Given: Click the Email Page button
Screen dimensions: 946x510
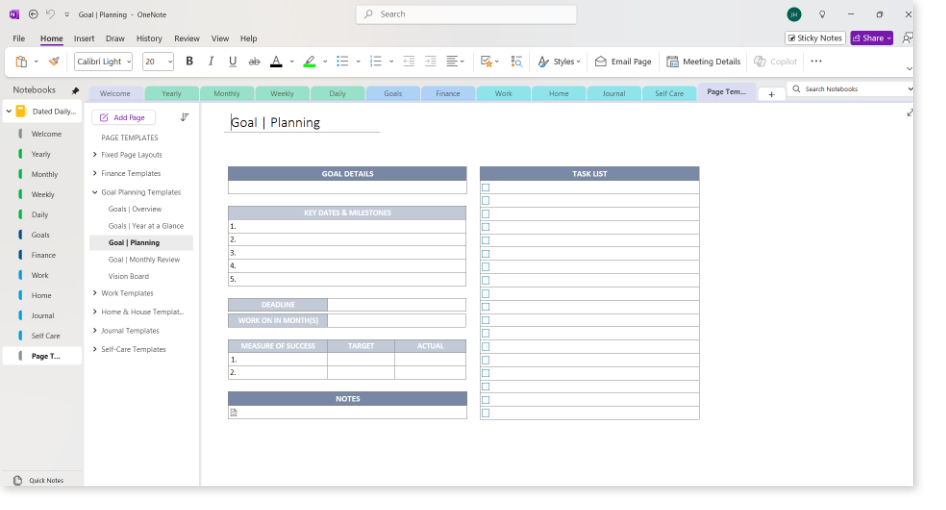Looking at the screenshot, I should point(623,61).
